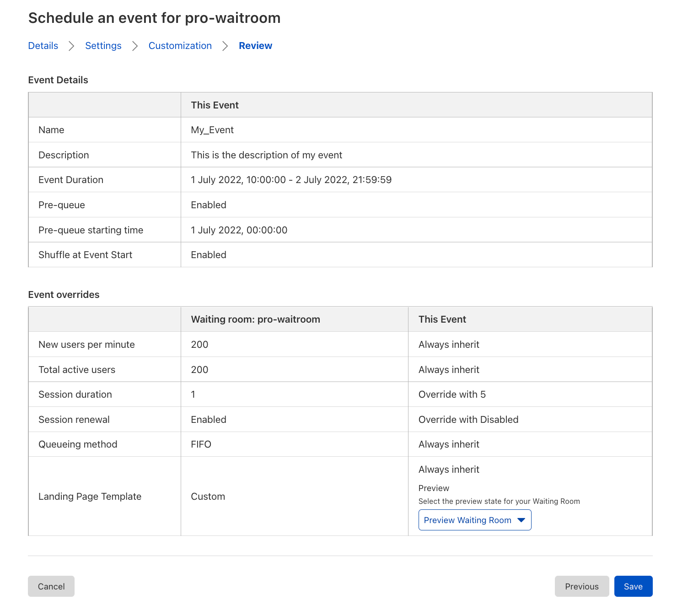Select the Review step
The width and height of the screenshot is (688, 616).
click(x=255, y=46)
